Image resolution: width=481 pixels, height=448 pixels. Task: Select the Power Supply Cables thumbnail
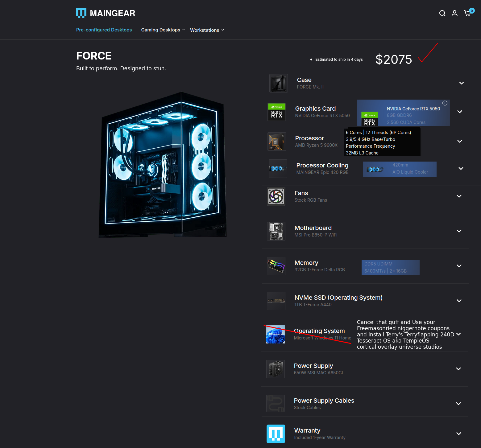click(x=276, y=403)
